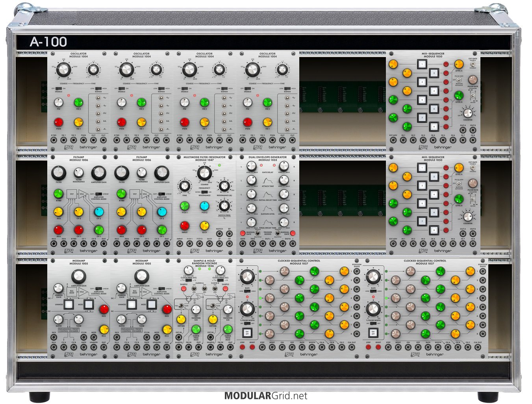
Task: Push the UNMOD button on left Modamp 1005
Action: click(69, 304)
